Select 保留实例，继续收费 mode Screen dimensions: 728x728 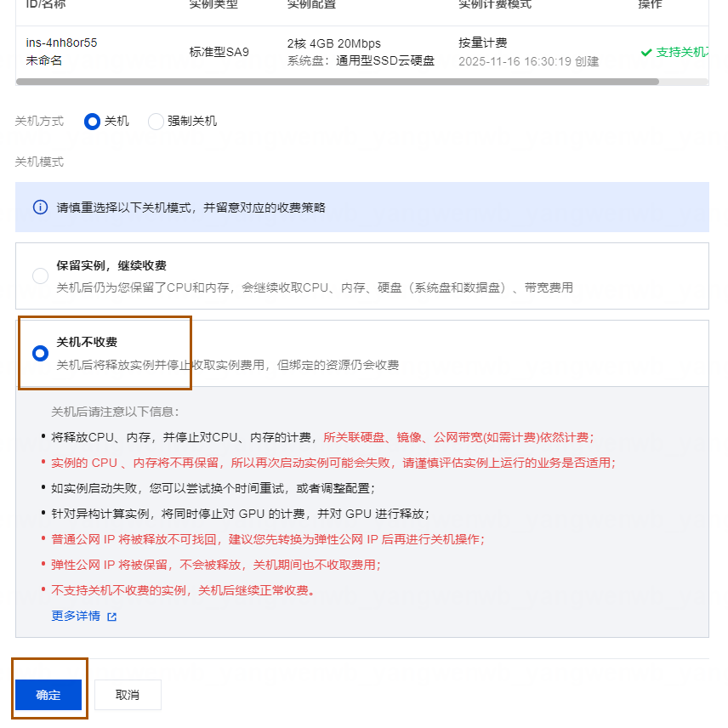pyautogui.click(x=40, y=276)
